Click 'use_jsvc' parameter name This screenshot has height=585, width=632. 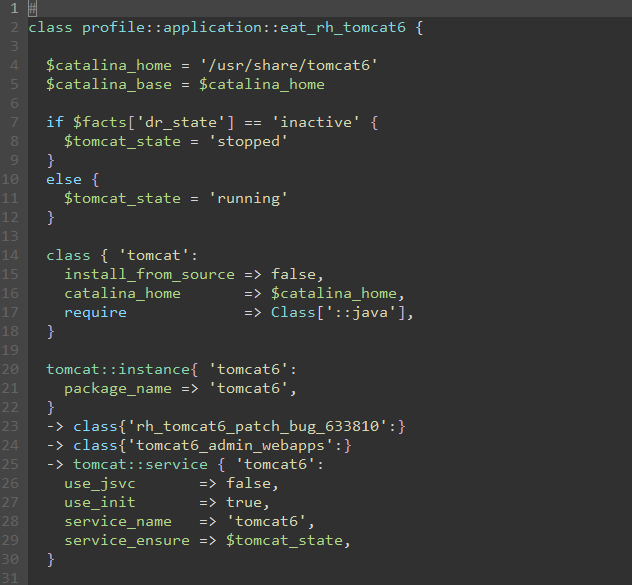pyautogui.click(x=100, y=484)
